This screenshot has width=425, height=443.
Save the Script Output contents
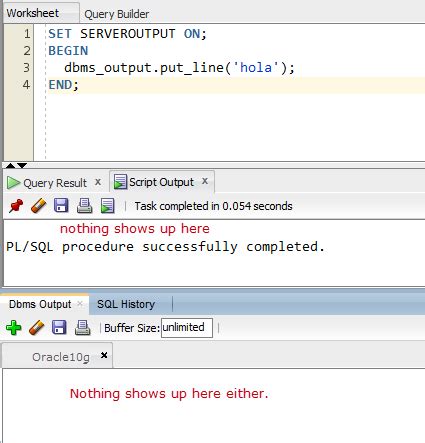pyautogui.click(x=61, y=206)
